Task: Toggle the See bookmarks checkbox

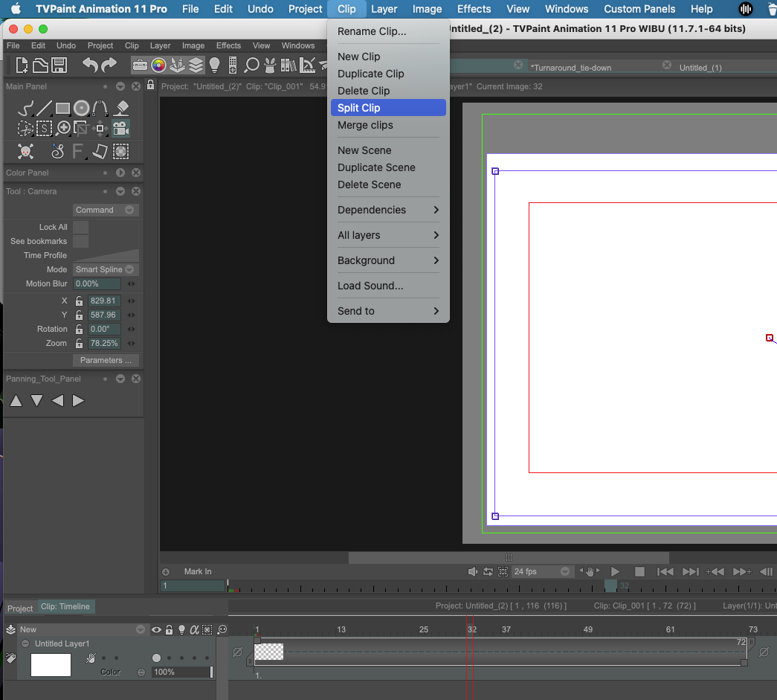Action: coord(80,241)
